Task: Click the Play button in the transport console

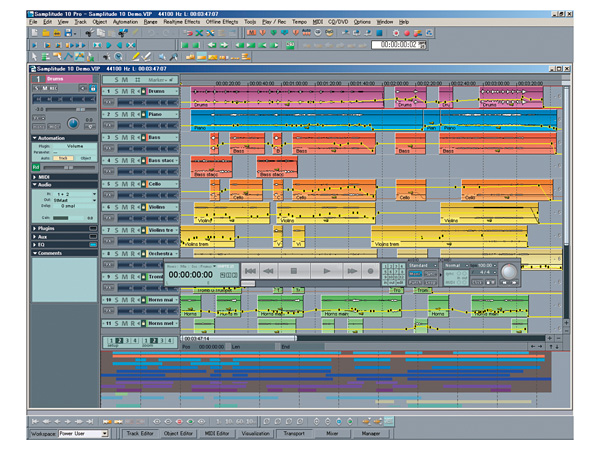Action: [x=326, y=271]
